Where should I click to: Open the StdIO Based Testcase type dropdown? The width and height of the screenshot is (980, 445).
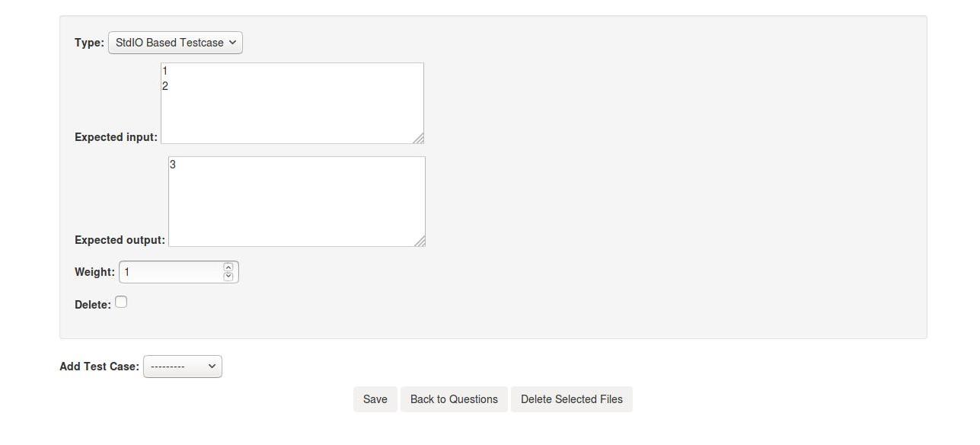175,43
